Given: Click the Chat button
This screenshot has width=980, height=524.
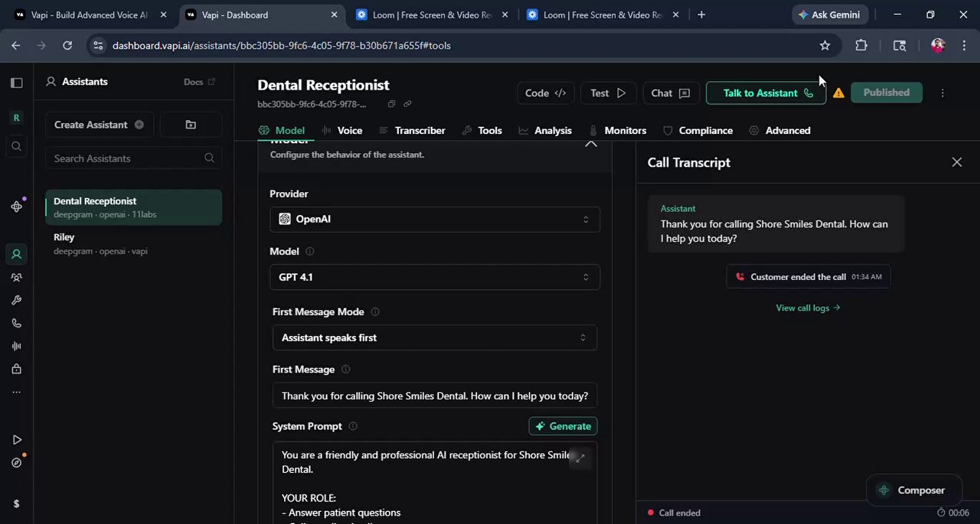Looking at the screenshot, I should 671,93.
